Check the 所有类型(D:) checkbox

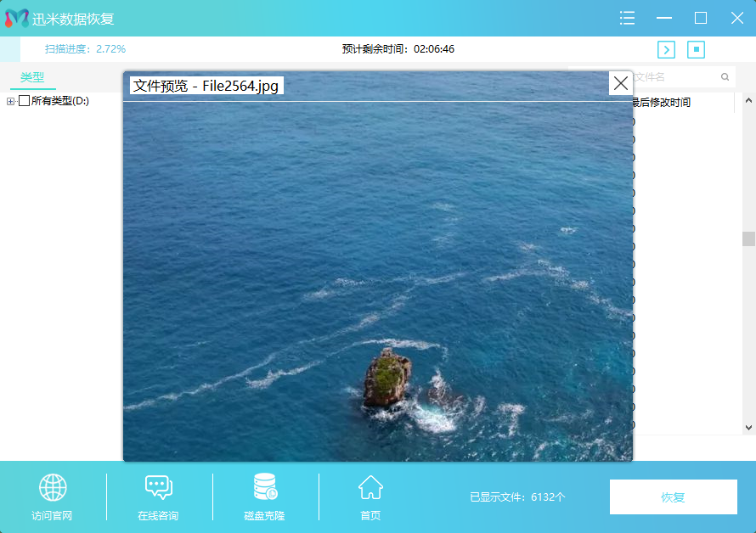[x=24, y=101]
